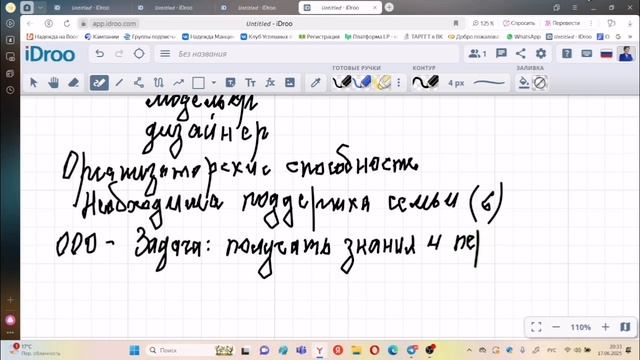
Task: Reload the page
Action: click(x=67, y=23)
